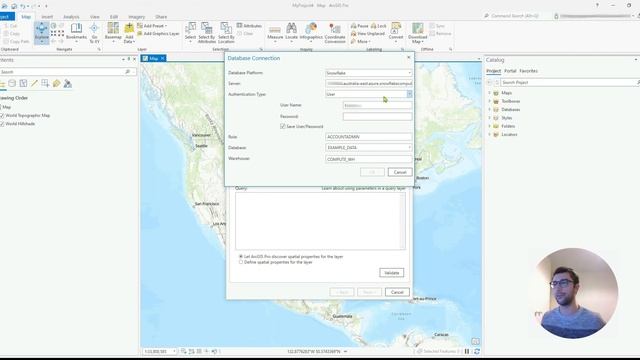Click pause drawing icon in map status bar
The height and width of the screenshot is (360, 640).
(467, 351)
